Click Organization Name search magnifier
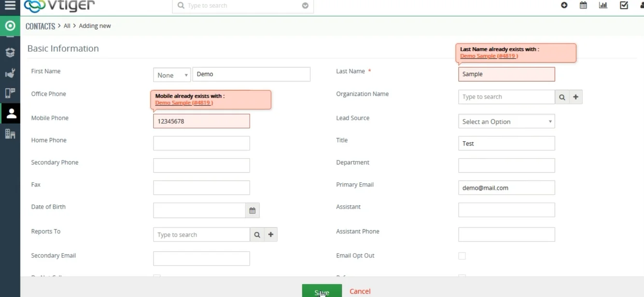644x297 pixels. 562,97
